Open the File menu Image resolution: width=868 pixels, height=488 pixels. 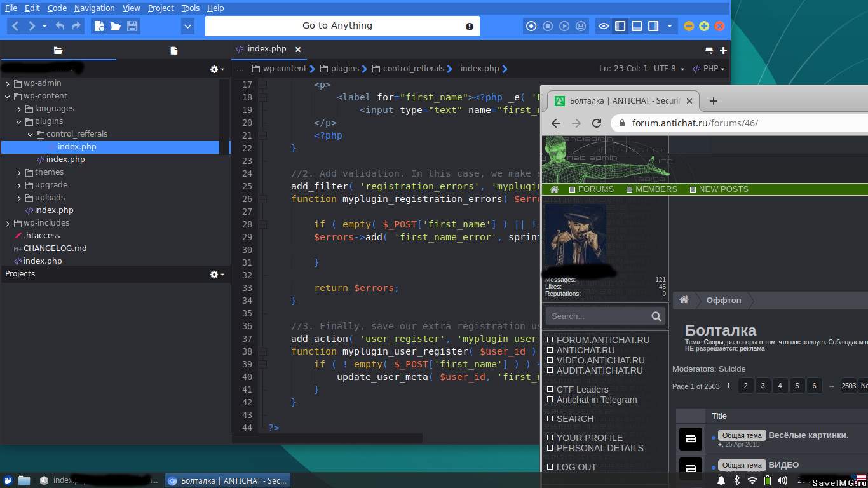[11, 8]
